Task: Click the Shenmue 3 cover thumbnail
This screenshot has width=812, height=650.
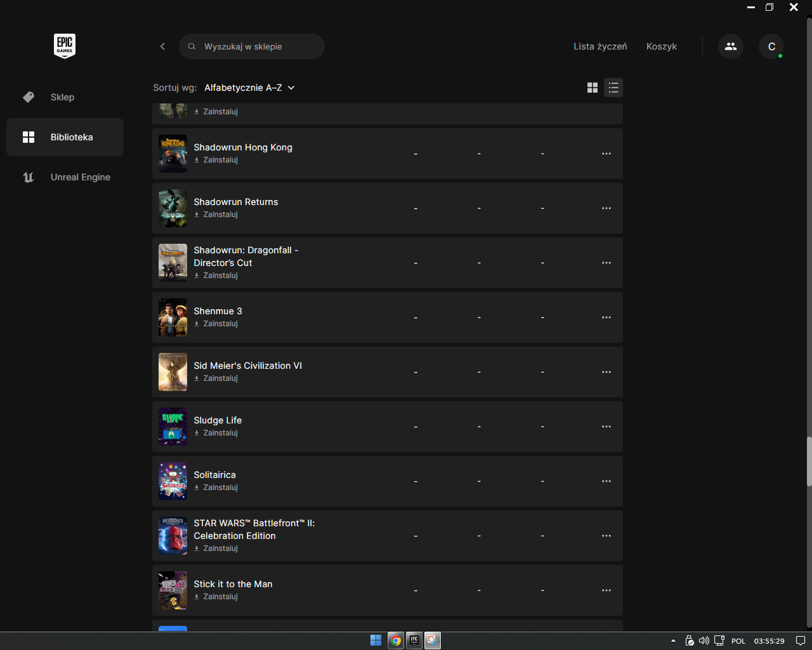Action: point(173,317)
